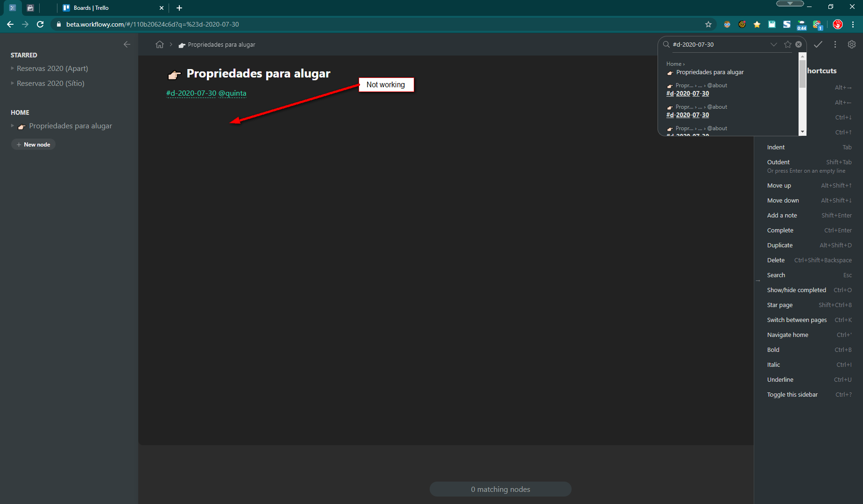This screenshot has width=863, height=504.
Task: Click the Indent shortcut row
Action: tap(809, 147)
